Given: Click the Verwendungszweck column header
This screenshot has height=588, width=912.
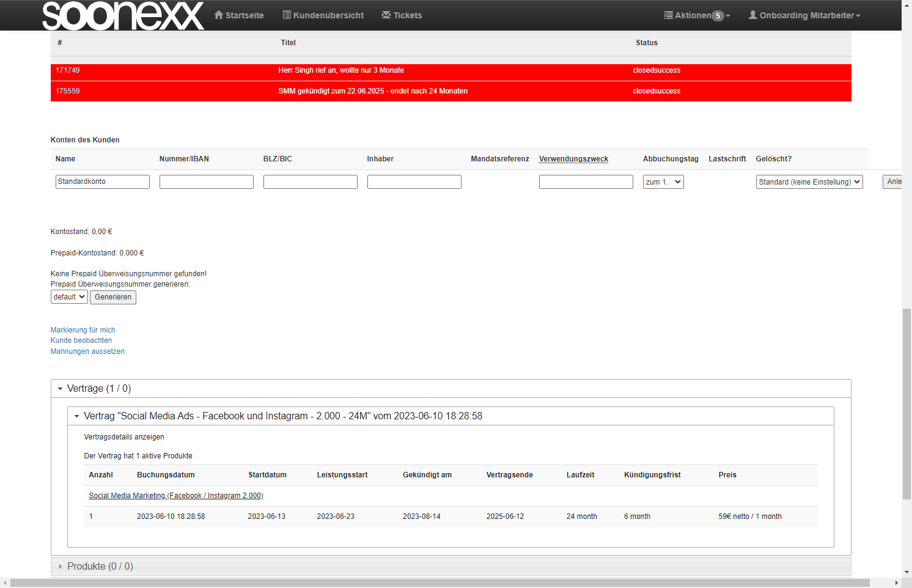Looking at the screenshot, I should [573, 159].
